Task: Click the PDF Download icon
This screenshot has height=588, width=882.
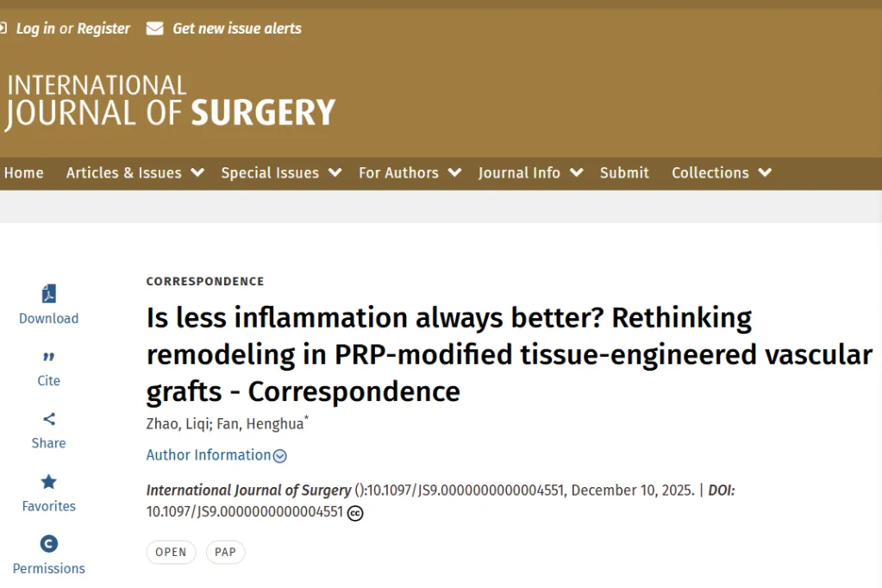Action: click(48, 294)
